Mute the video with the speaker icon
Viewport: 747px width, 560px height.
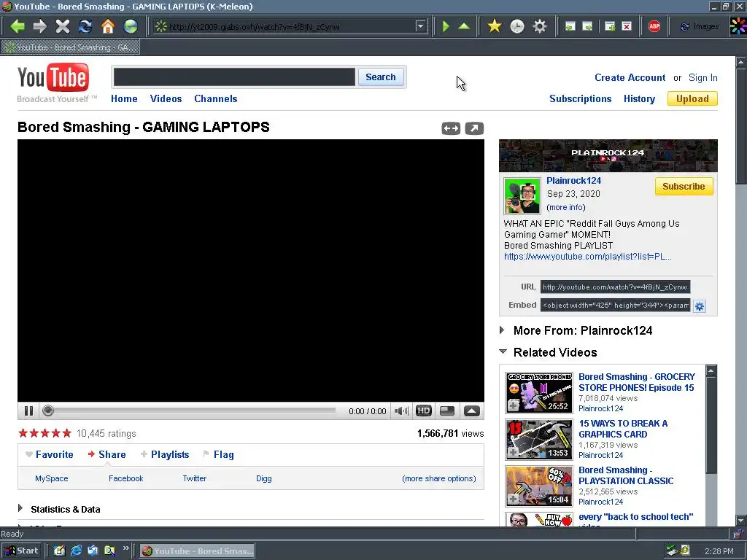coord(401,411)
